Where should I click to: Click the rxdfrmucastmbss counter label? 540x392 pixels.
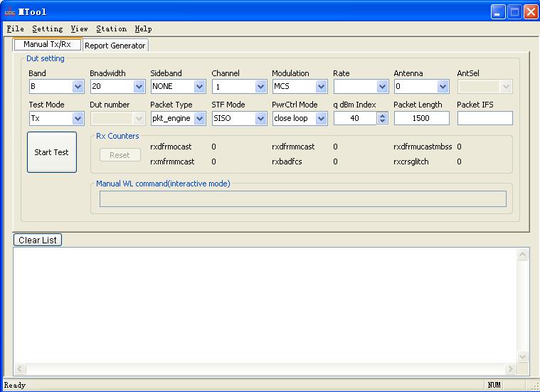coord(423,147)
